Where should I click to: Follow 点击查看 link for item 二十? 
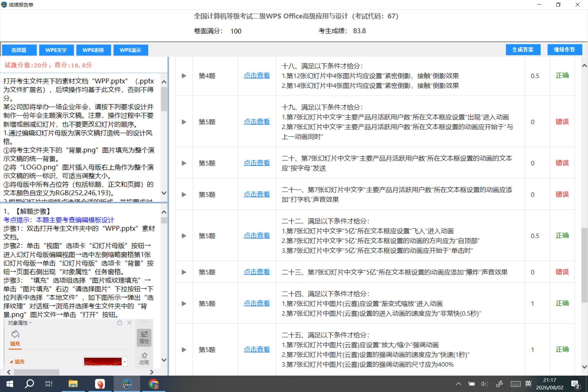click(257, 163)
